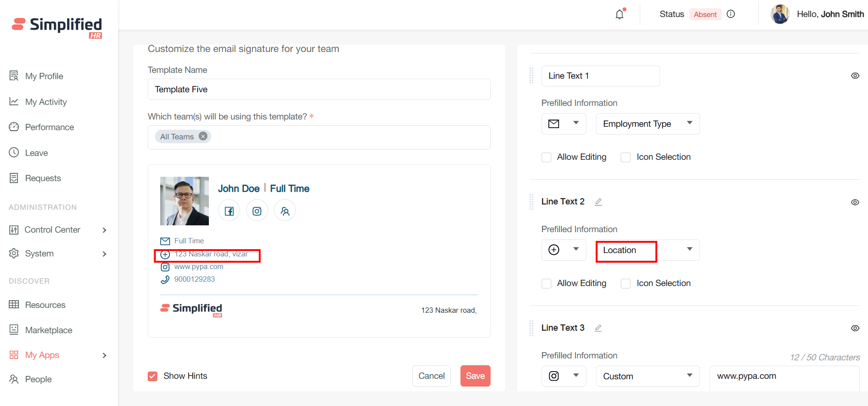Open the Employment Type dropdown
The height and width of the screenshot is (406, 868).
(647, 124)
